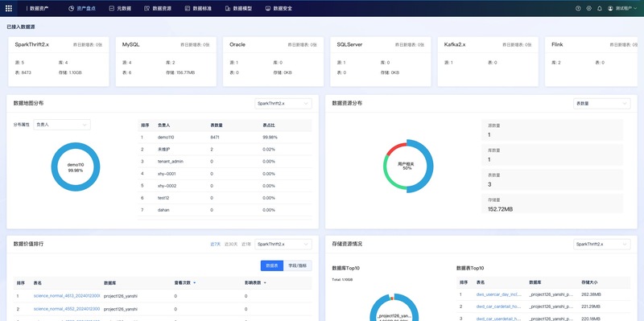Open SparkThrift2.x dropdown in 存储资源情况

[x=601, y=245]
